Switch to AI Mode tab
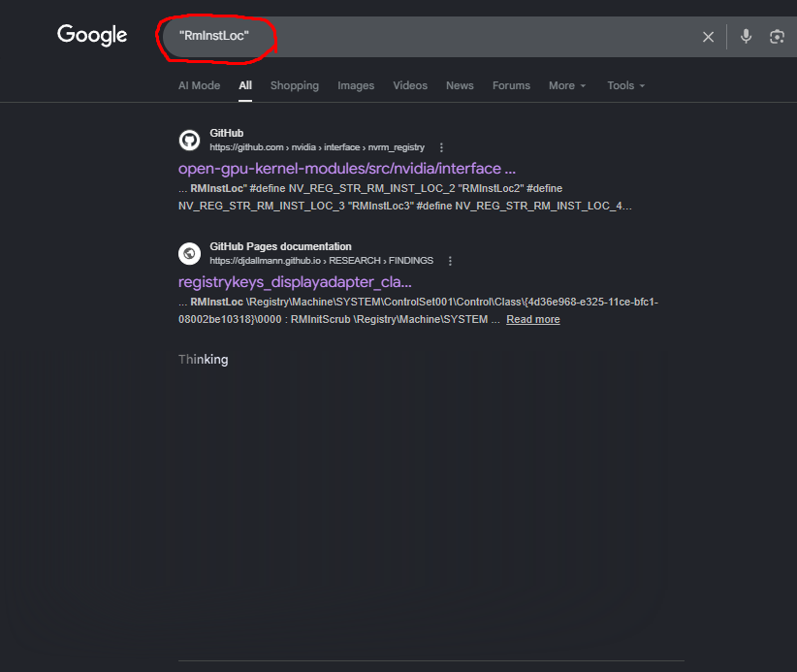Image resolution: width=797 pixels, height=672 pixels. pyautogui.click(x=200, y=85)
